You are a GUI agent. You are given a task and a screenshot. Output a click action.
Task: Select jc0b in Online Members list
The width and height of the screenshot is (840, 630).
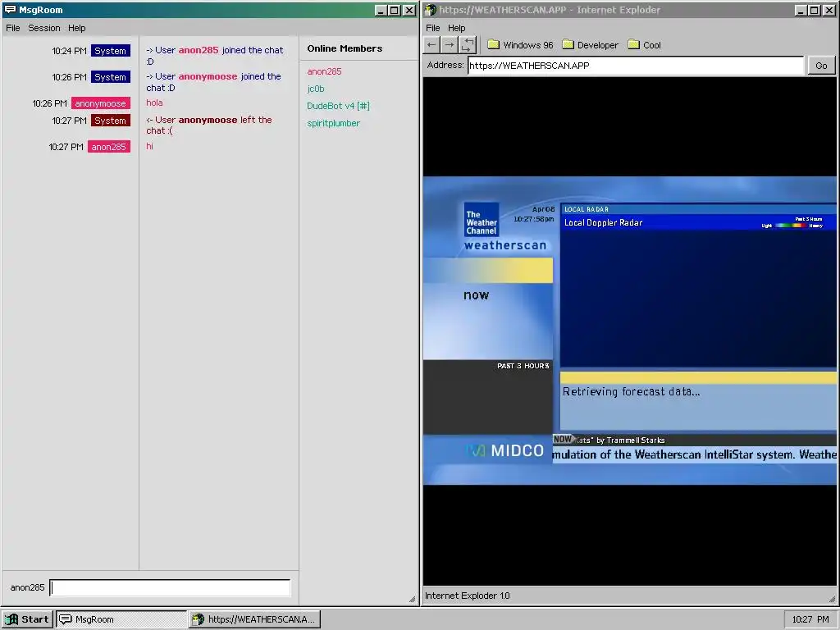[316, 89]
